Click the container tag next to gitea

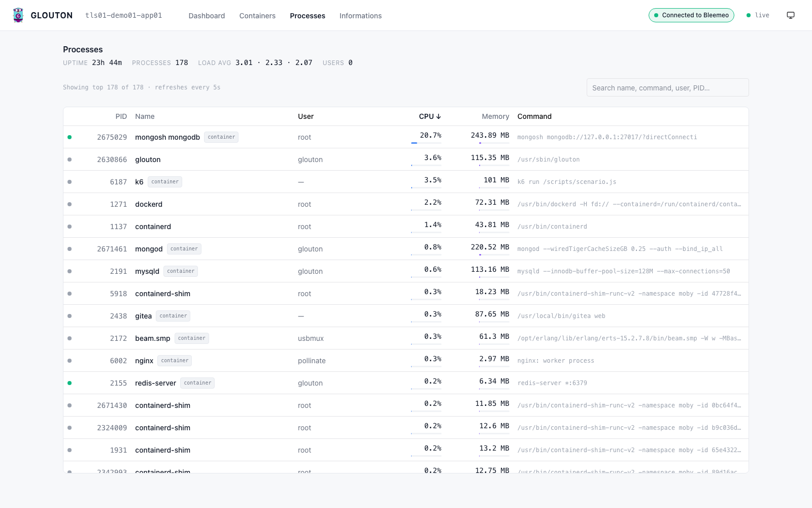coord(173,316)
